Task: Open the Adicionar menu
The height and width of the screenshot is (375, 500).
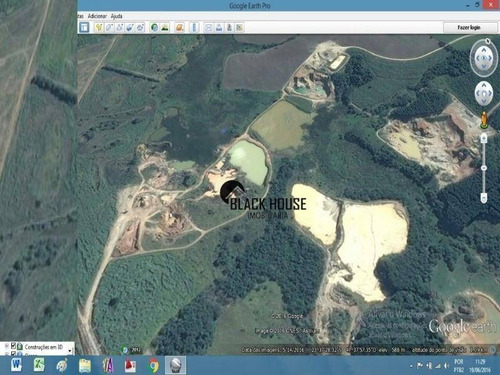Action: coord(97,16)
